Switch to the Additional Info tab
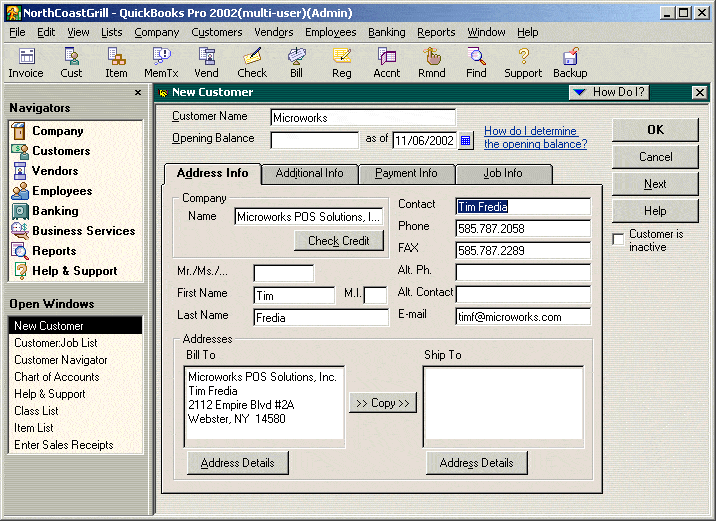 pos(310,174)
